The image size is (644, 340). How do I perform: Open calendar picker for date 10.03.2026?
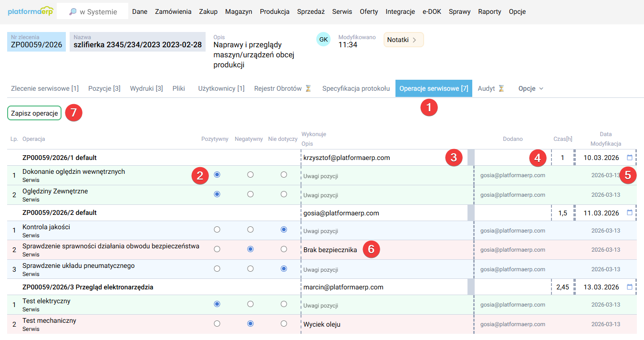tap(629, 158)
